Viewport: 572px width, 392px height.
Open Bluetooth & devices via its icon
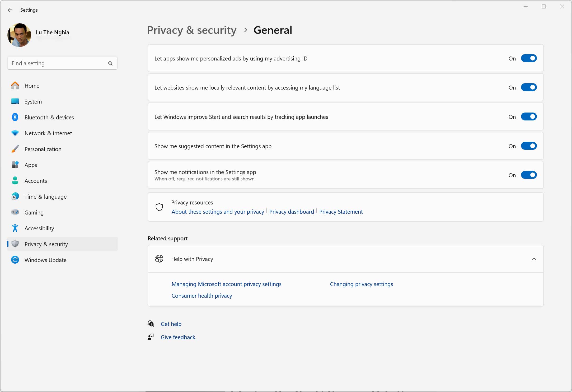pyautogui.click(x=15, y=117)
